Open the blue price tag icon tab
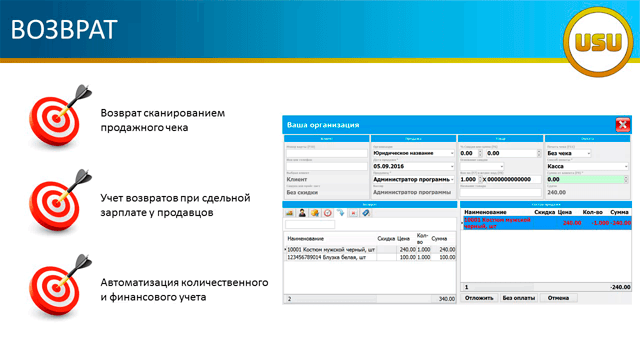The height and width of the screenshot is (360, 640). pos(366,213)
